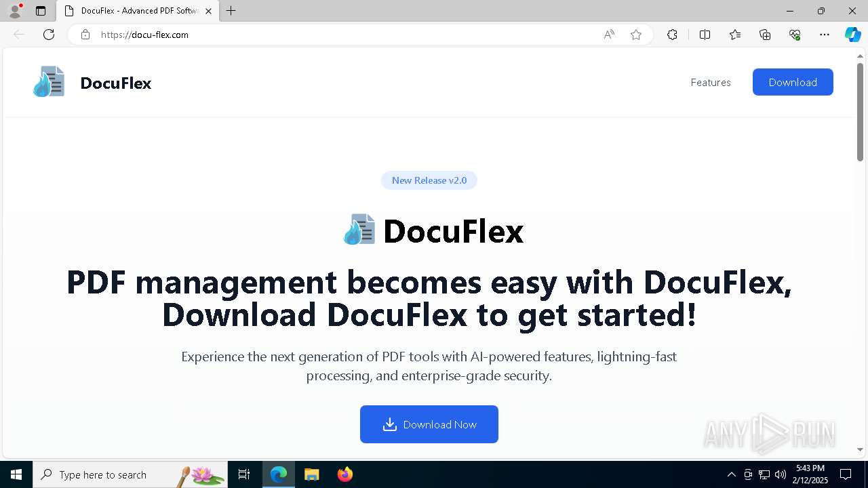Open Task View on the taskbar

[x=244, y=474]
